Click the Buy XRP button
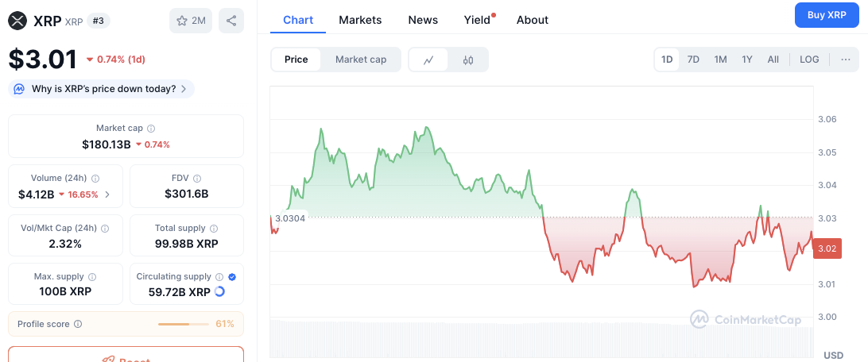Screen dimensions: 868x362 [x=827, y=15]
